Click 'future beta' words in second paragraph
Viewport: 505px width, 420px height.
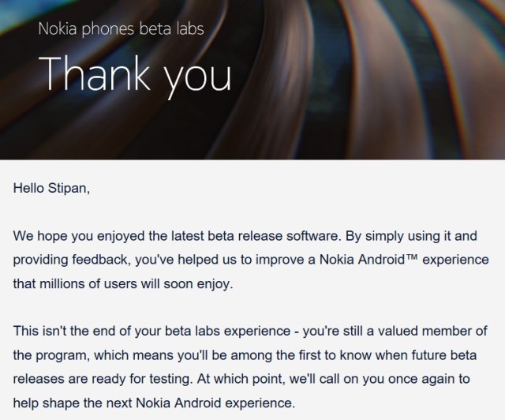443,355
